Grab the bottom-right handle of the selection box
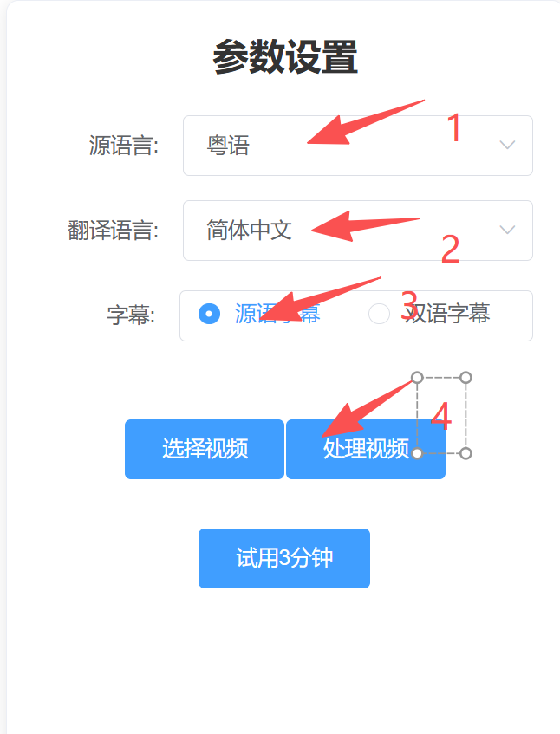 pyautogui.click(x=466, y=453)
